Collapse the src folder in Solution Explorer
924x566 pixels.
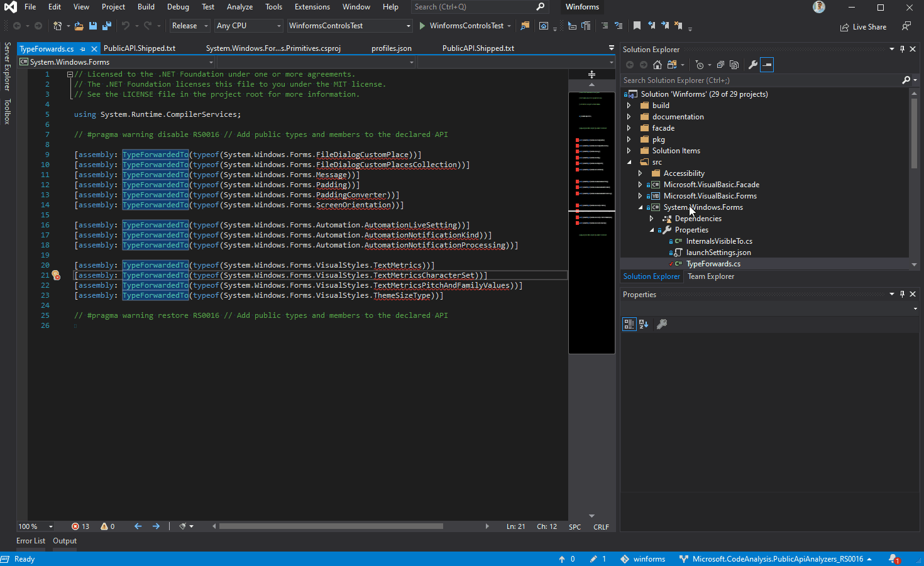point(629,161)
